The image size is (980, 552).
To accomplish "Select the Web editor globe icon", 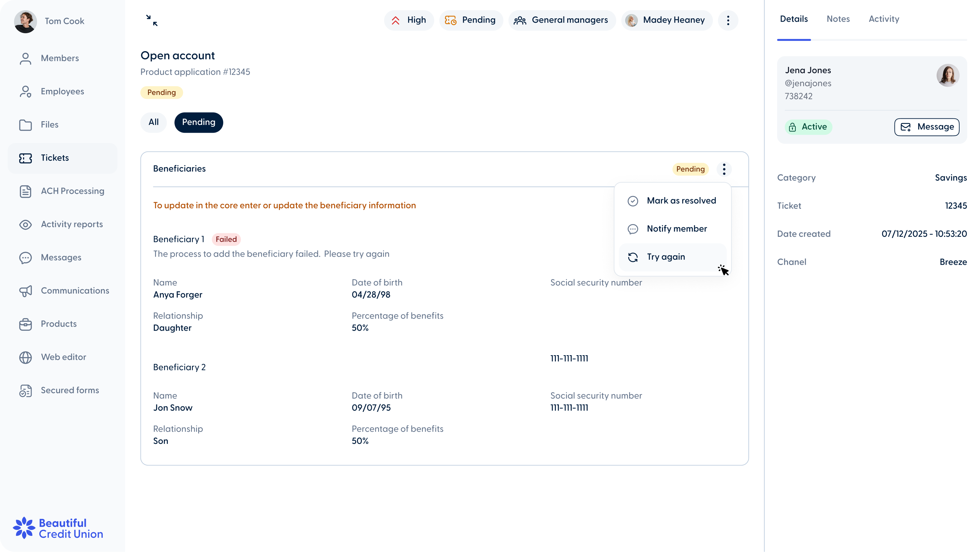I will (25, 357).
